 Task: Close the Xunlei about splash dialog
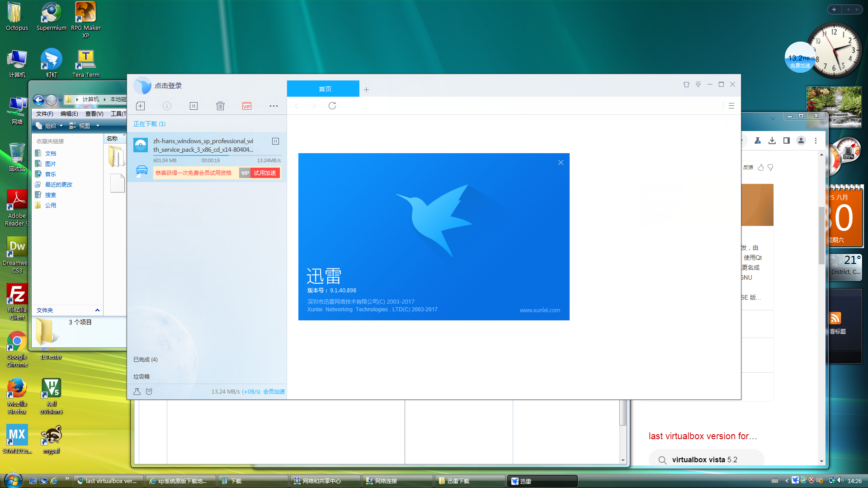pyautogui.click(x=561, y=162)
